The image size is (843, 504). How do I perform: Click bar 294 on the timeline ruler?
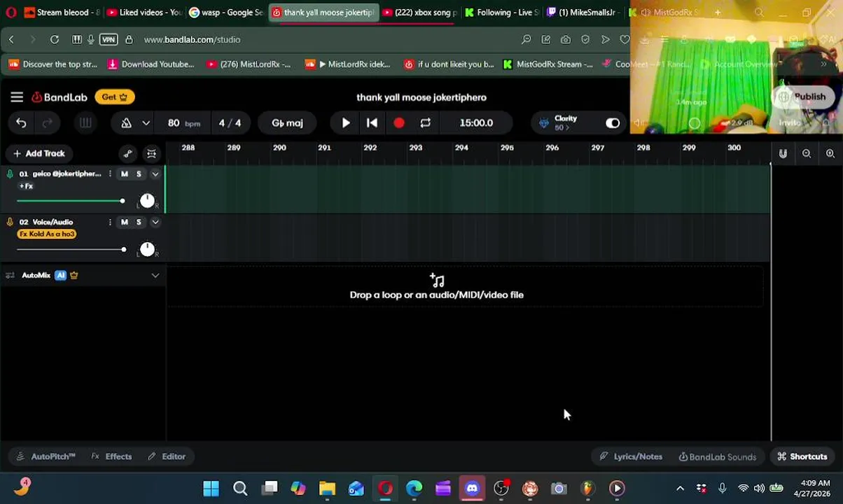tap(461, 148)
